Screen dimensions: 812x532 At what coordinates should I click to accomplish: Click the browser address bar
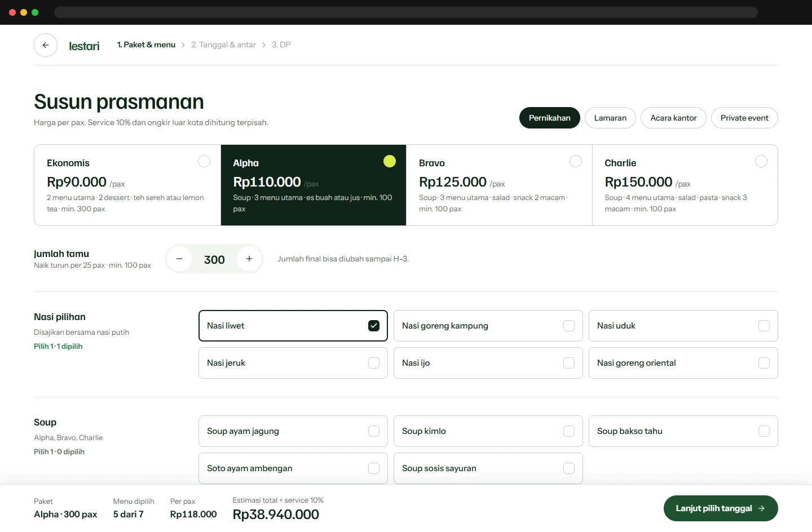click(406, 12)
